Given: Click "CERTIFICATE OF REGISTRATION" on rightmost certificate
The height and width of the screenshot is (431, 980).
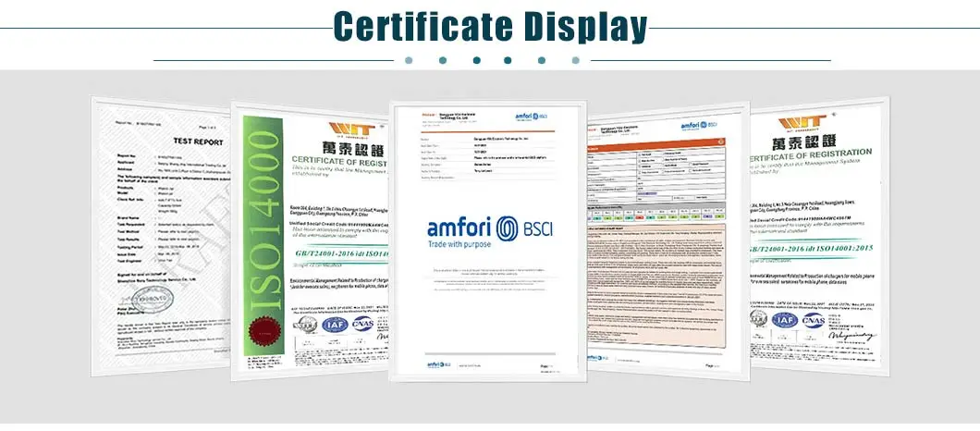Looking at the screenshot, I should (811, 155).
